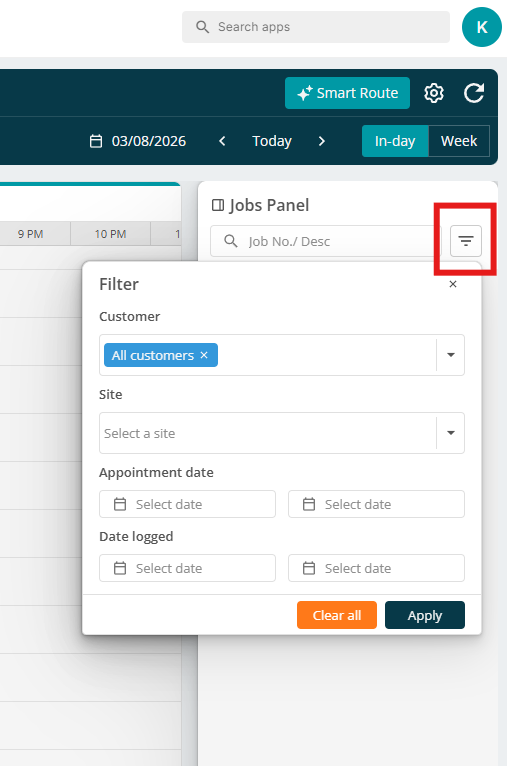Switch to Week view

459,141
